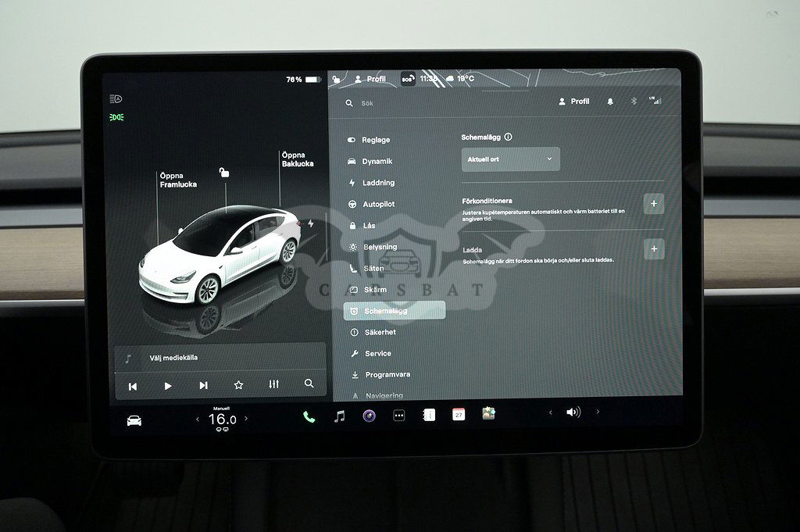Viewport: 800px width, 532px height.
Task: Mark media as favorite with star
Action: [x=238, y=384]
